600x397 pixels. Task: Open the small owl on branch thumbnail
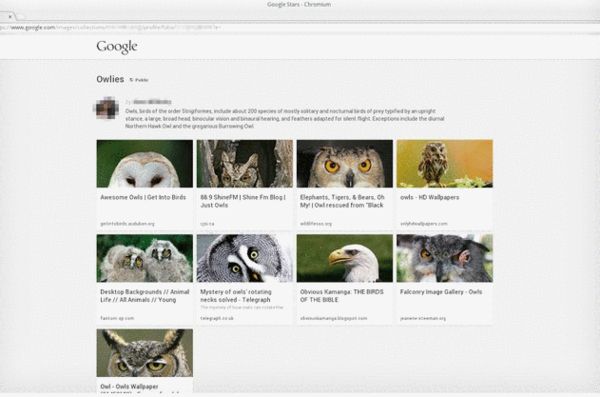click(445, 163)
